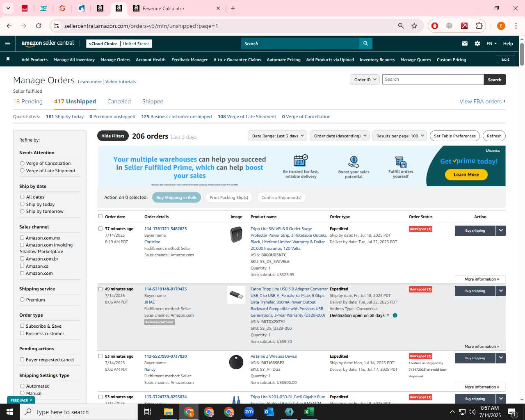Select Ship by tomorrow radio option
The height and width of the screenshot is (420, 525).
pos(22,211)
